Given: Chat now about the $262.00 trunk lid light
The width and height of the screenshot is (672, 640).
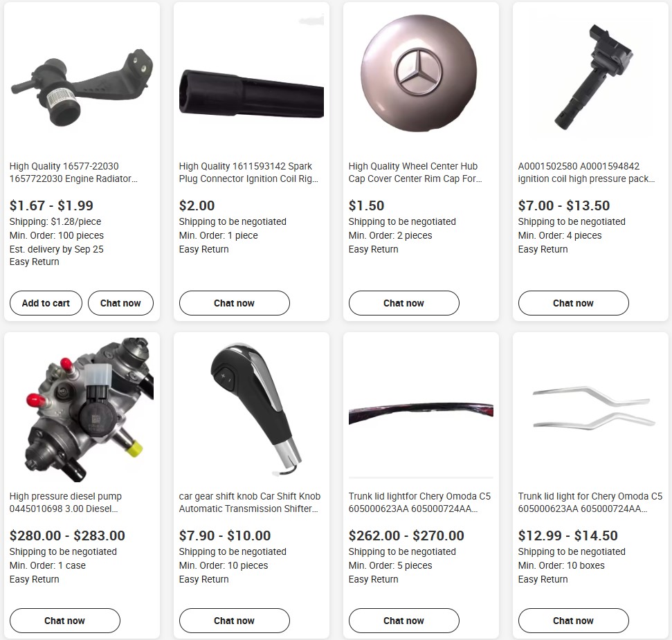Looking at the screenshot, I should click(403, 621).
